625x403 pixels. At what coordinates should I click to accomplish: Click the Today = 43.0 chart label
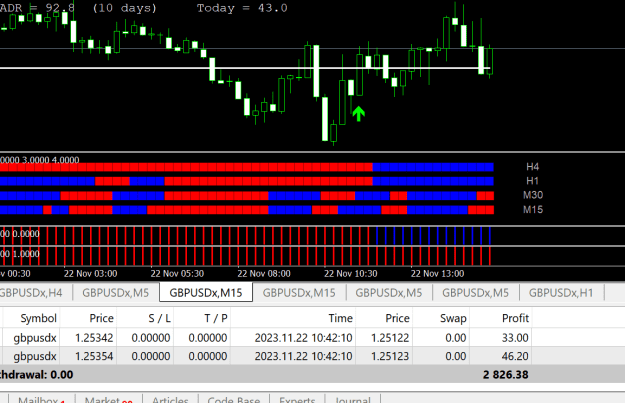(x=242, y=8)
